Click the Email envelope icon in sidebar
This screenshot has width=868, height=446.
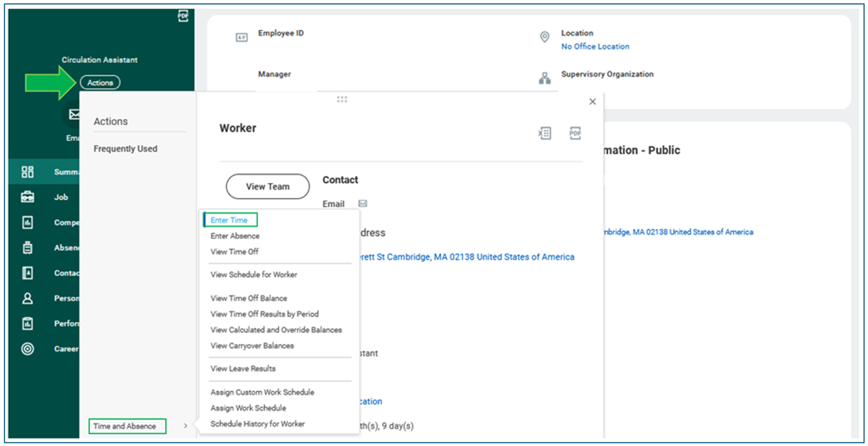(x=73, y=115)
